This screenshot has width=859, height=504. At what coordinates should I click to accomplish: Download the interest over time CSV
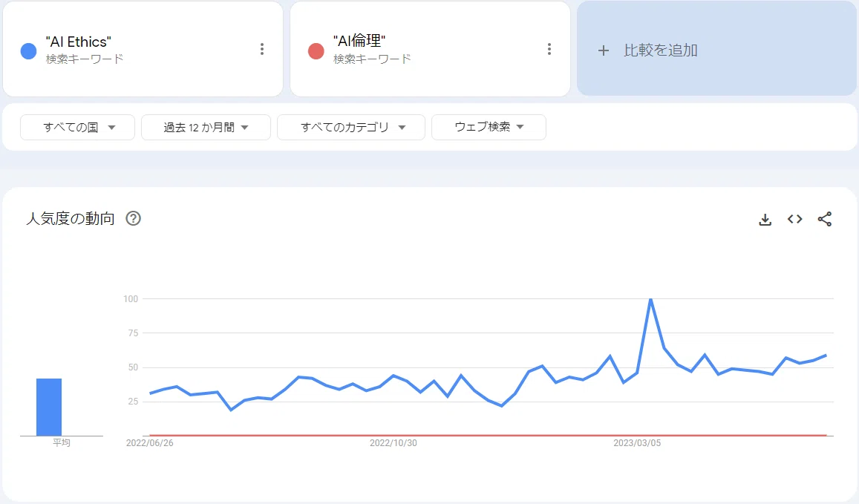coord(765,220)
